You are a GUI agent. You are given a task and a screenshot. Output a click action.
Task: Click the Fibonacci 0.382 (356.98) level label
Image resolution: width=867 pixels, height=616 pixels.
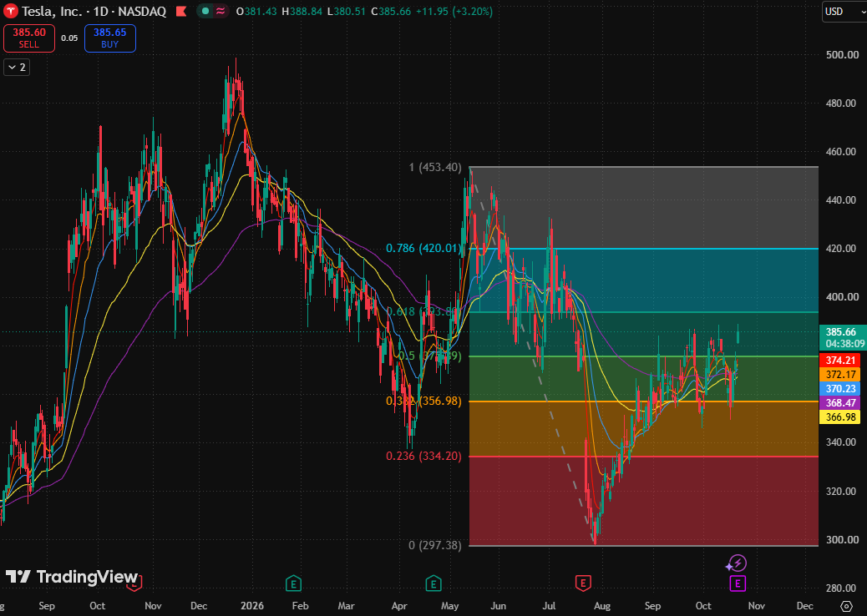[x=423, y=401]
